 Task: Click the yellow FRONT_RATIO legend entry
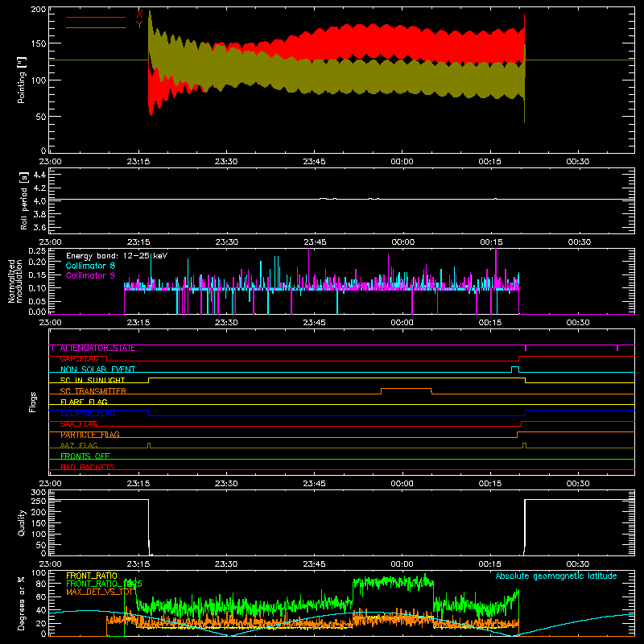[x=92, y=576]
